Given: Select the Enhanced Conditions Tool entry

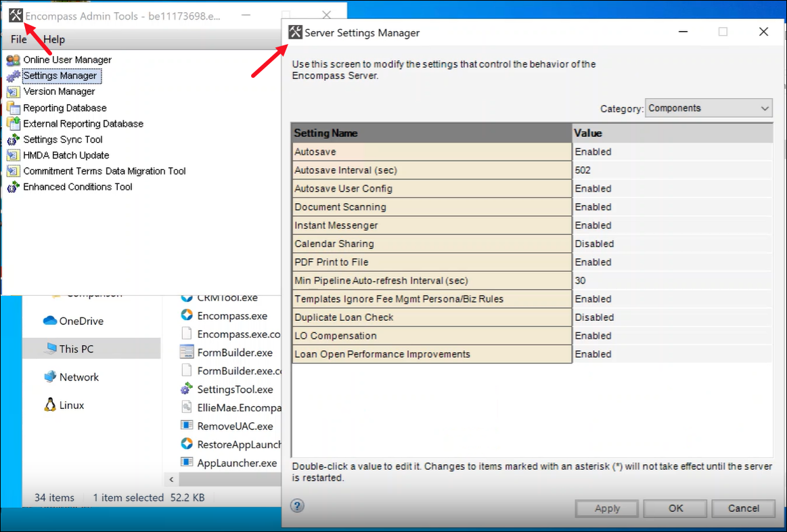Looking at the screenshot, I should 78,187.
